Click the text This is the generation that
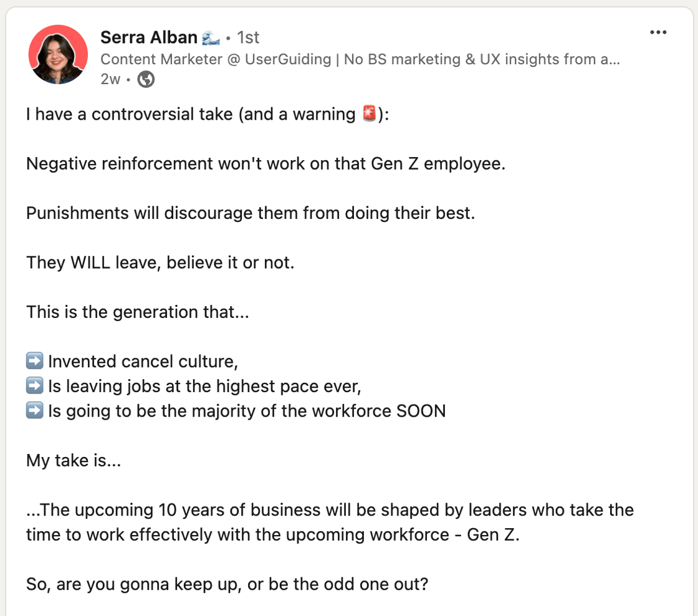Screen dimensions: 698x616 (x=138, y=312)
